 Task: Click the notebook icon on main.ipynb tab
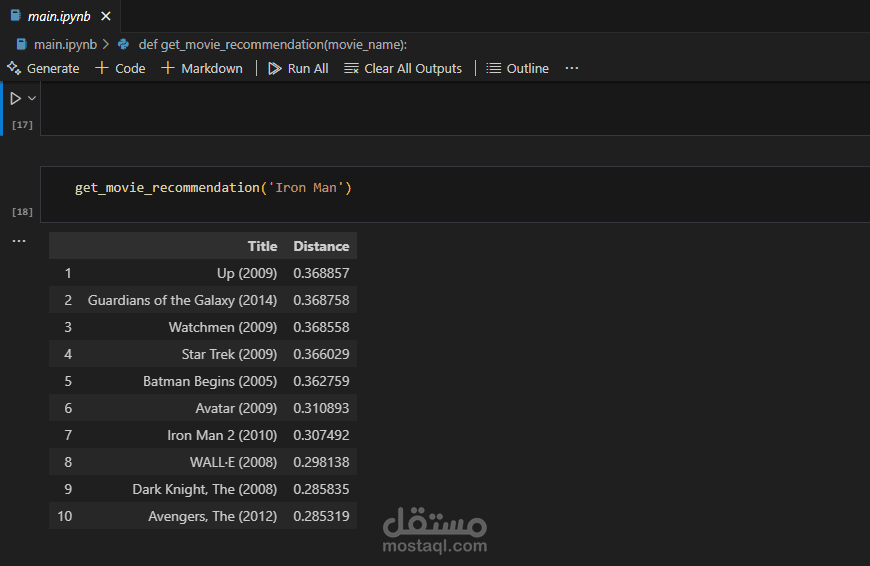pos(16,16)
